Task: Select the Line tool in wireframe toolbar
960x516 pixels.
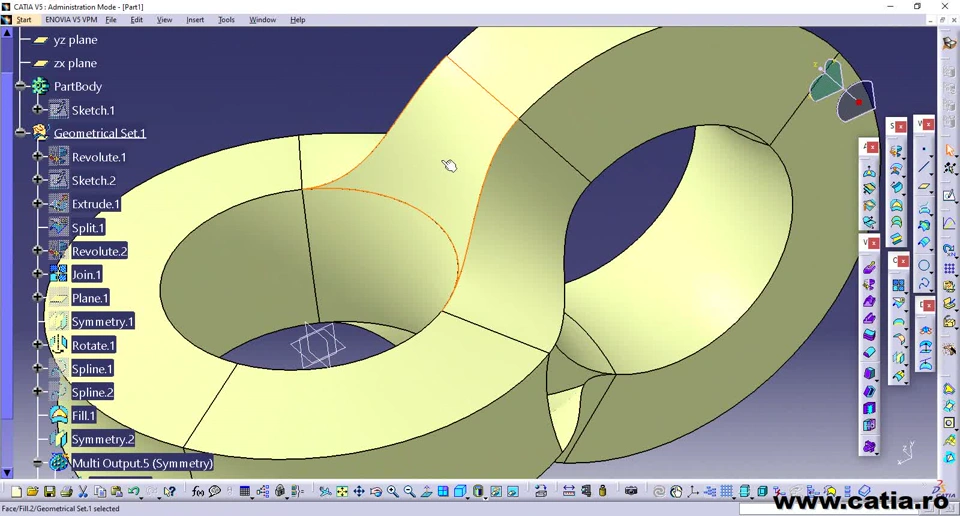Action: 924,168
